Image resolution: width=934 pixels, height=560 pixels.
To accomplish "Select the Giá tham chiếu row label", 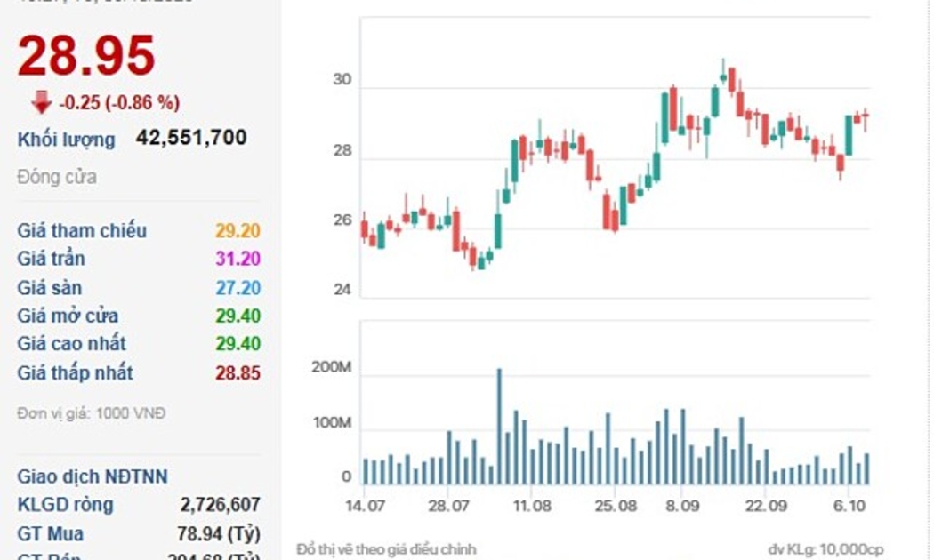I will click(82, 231).
